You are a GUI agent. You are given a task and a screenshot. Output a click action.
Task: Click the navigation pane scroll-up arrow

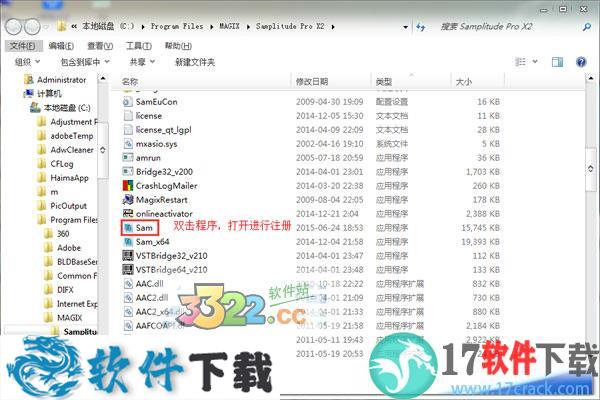pyautogui.click(x=103, y=79)
